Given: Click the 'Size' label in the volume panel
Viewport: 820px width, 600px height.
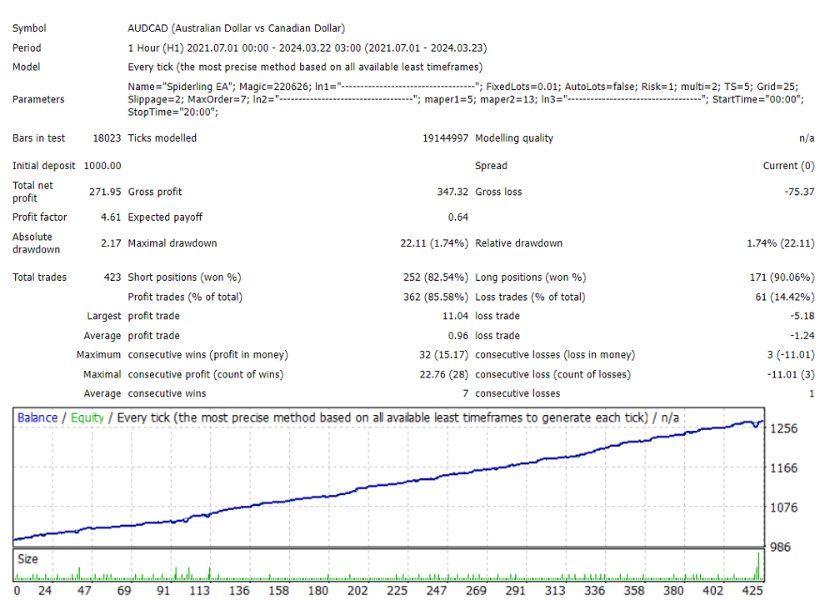Looking at the screenshot, I should coord(28,559).
